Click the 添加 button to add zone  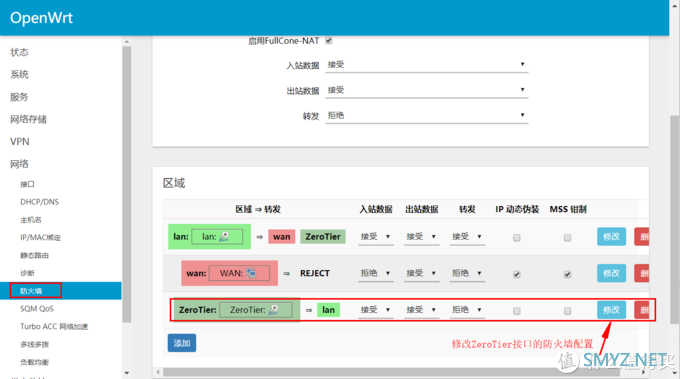pos(182,343)
